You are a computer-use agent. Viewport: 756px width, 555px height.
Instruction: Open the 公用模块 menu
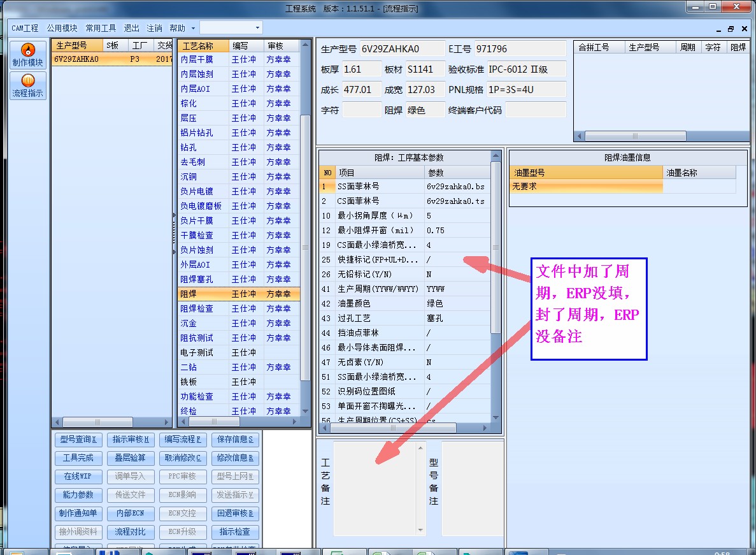point(62,28)
